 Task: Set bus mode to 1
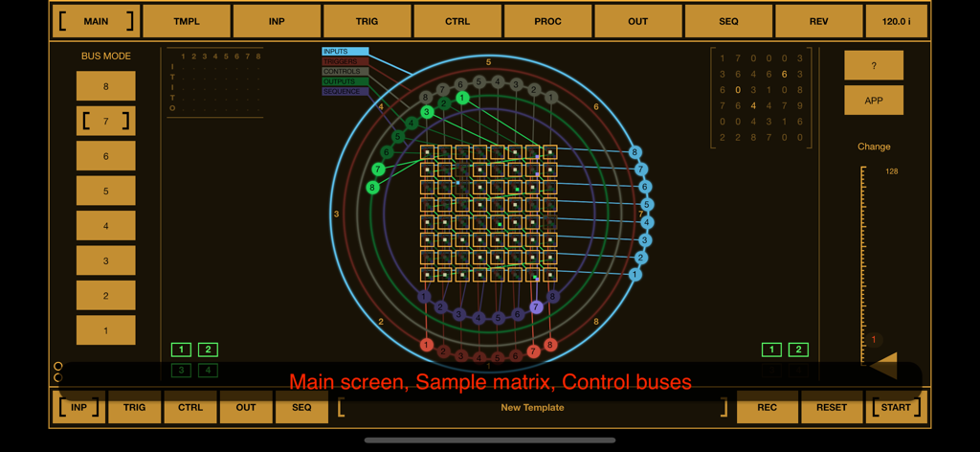105,330
